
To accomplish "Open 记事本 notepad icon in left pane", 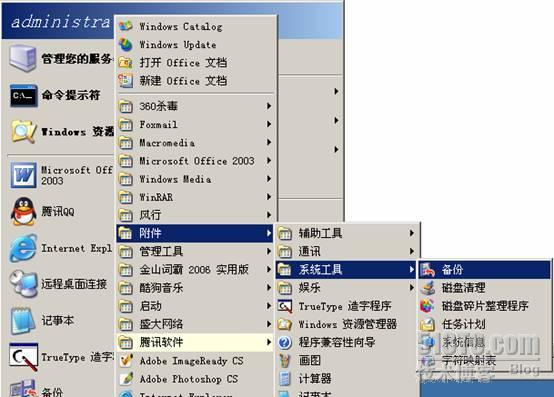I will pyautogui.click(x=23, y=320).
